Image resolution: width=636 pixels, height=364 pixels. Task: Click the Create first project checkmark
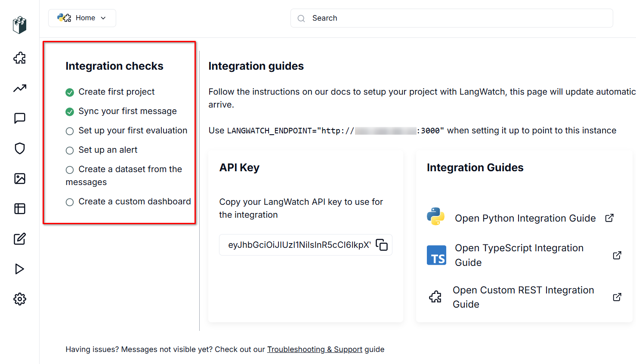tap(70, 93)
